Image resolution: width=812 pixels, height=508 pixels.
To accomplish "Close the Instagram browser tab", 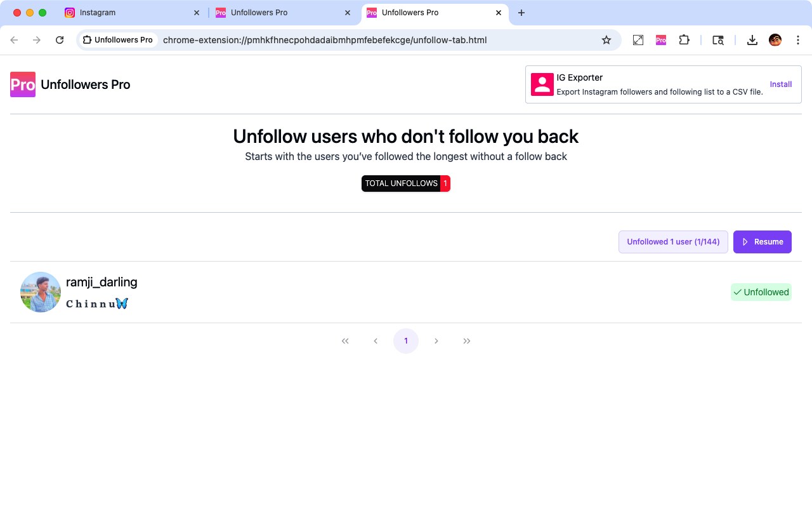I will click(x=197, y=13).
